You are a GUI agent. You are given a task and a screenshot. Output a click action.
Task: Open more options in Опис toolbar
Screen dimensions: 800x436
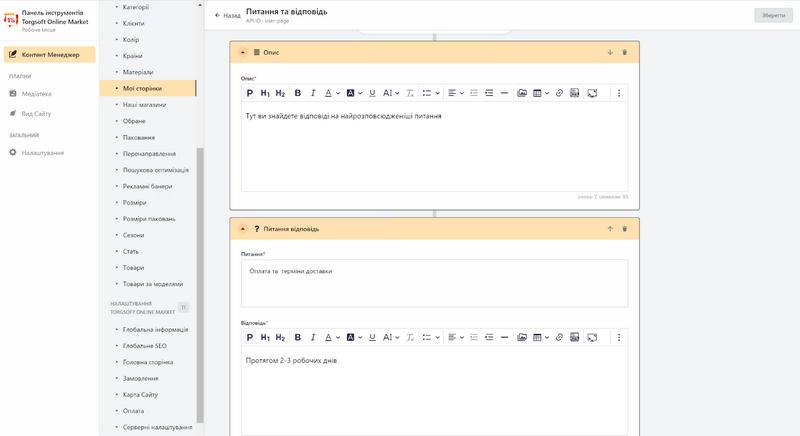[619, 93]
